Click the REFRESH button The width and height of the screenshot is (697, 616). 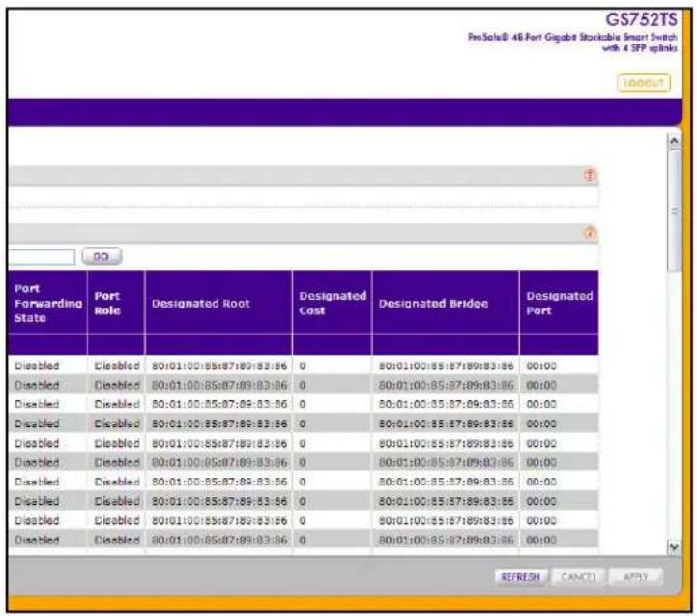coord(520,577)
